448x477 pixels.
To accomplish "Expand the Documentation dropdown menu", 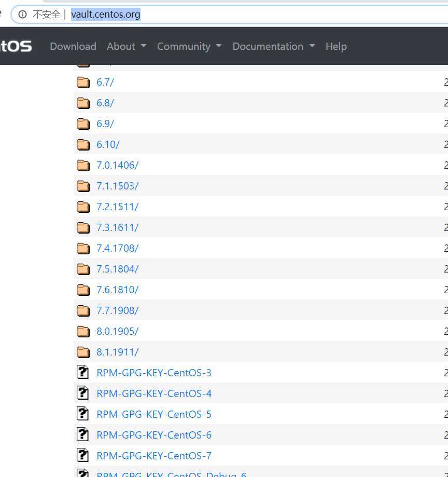I will pyautogui.click(x=274, y=46).
